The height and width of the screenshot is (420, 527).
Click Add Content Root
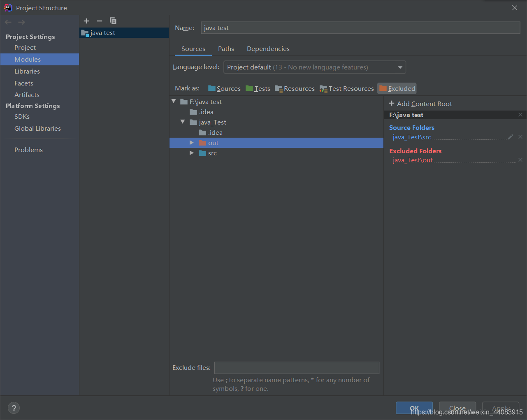(420, 104)
